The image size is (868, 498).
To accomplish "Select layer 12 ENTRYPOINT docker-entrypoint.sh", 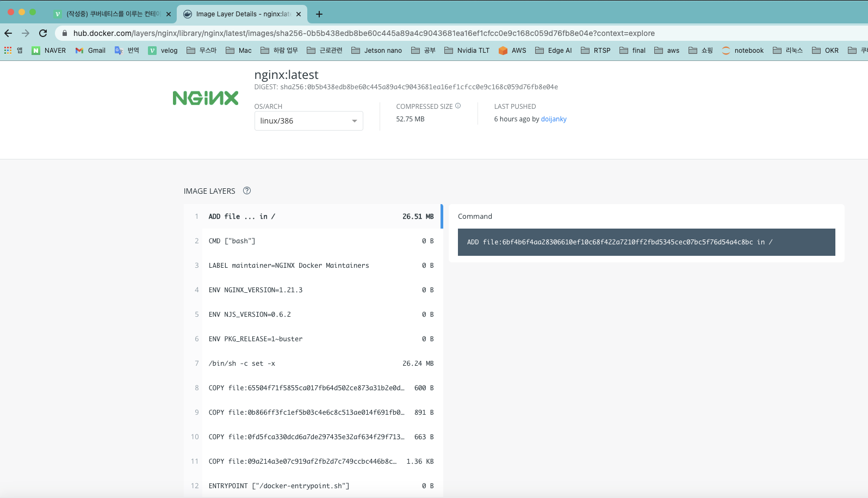I will point(313,485).
